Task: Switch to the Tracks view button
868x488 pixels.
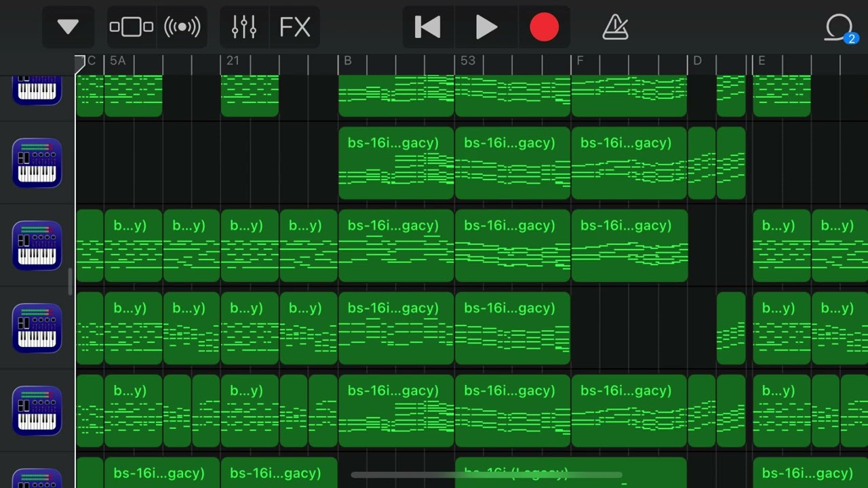Action: pyautogui.click(x=132, y=27)
